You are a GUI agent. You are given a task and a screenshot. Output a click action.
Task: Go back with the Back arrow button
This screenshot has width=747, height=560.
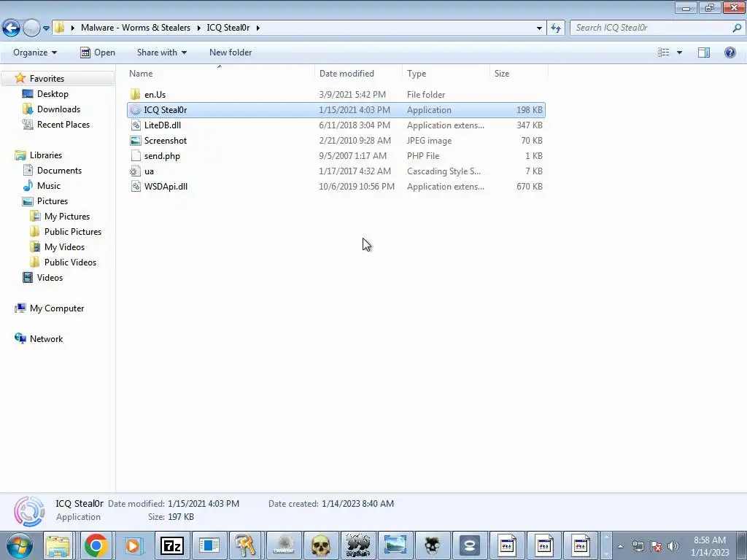coord(11,28)
